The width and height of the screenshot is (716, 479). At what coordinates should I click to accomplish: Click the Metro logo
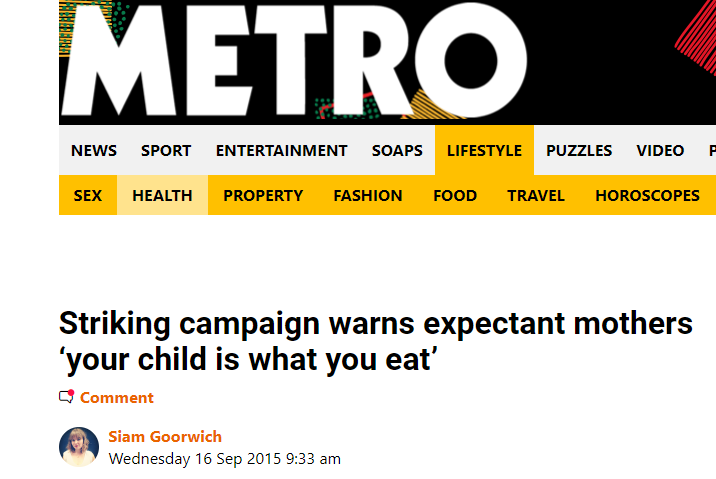point(292,60)
